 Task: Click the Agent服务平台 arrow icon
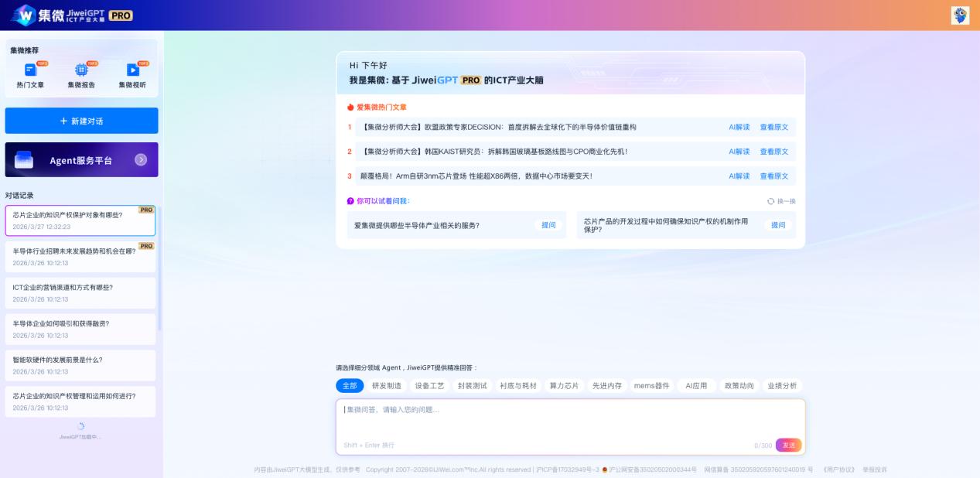coord(141,160)
